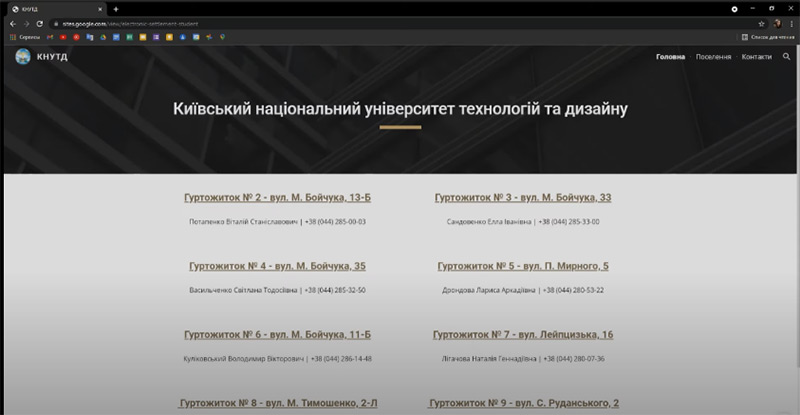The height and width of the screenshot is (415, 800).
Task: Open the Google Maps pin bookmark
Action: 222,37
